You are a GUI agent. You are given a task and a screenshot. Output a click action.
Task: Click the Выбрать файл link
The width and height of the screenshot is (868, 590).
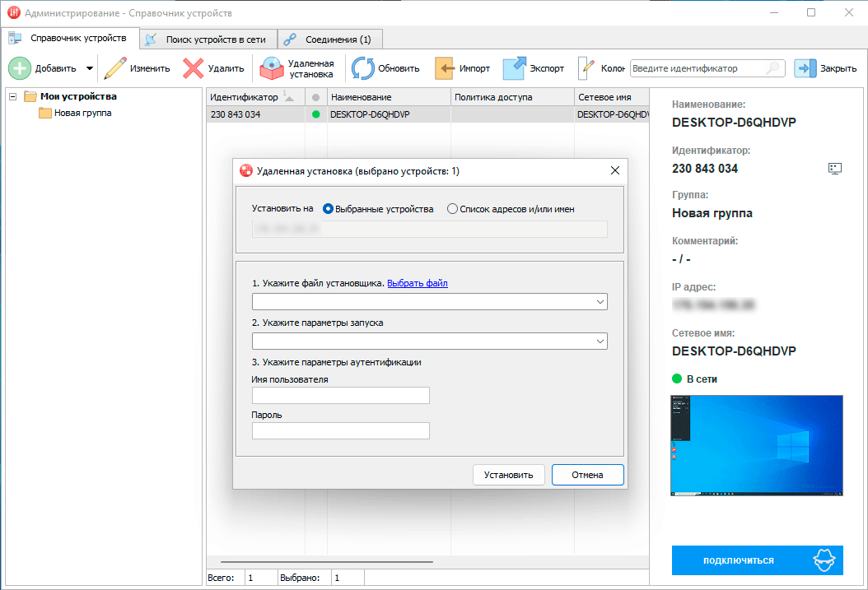tap(418, 283)
